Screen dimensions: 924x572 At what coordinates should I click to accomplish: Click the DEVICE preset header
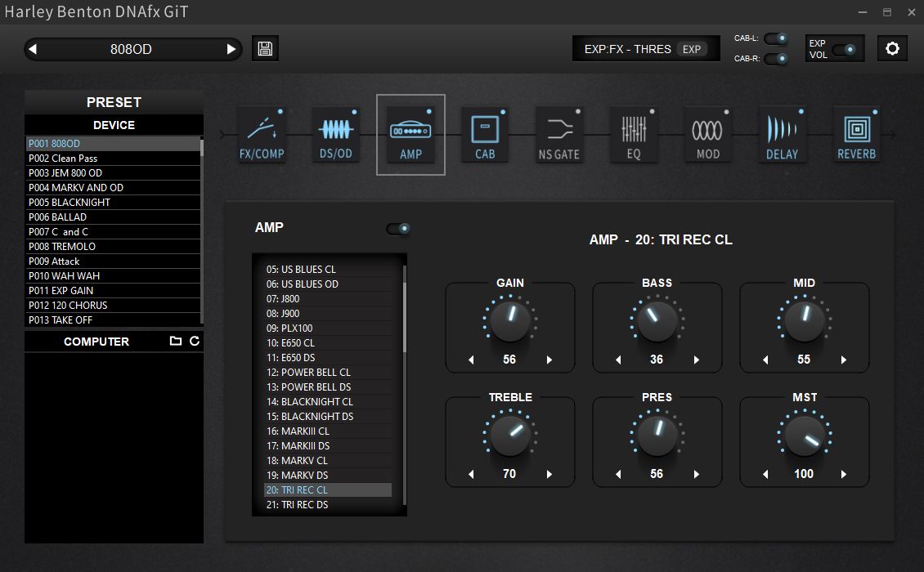click(114, 125)
